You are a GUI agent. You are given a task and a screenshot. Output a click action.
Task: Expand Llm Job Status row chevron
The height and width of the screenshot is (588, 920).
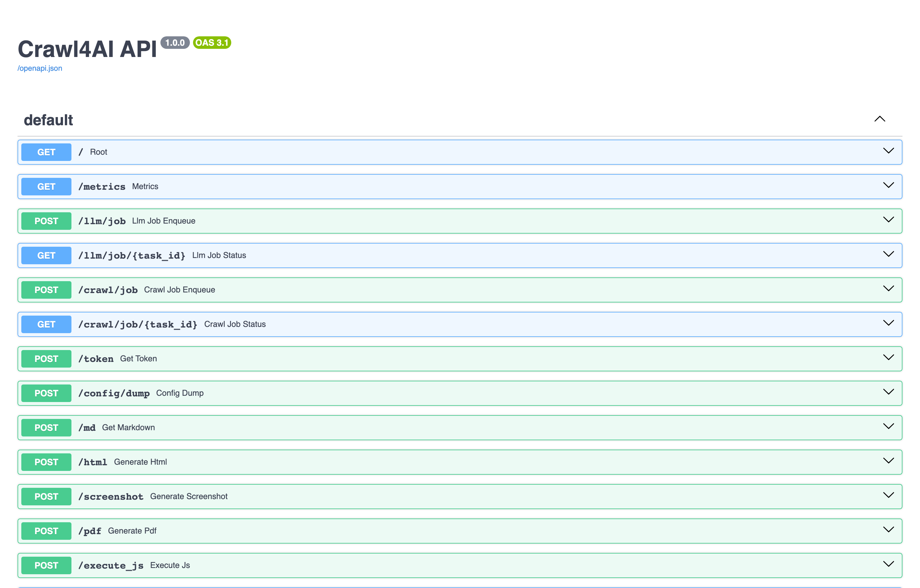click(888, 254)
